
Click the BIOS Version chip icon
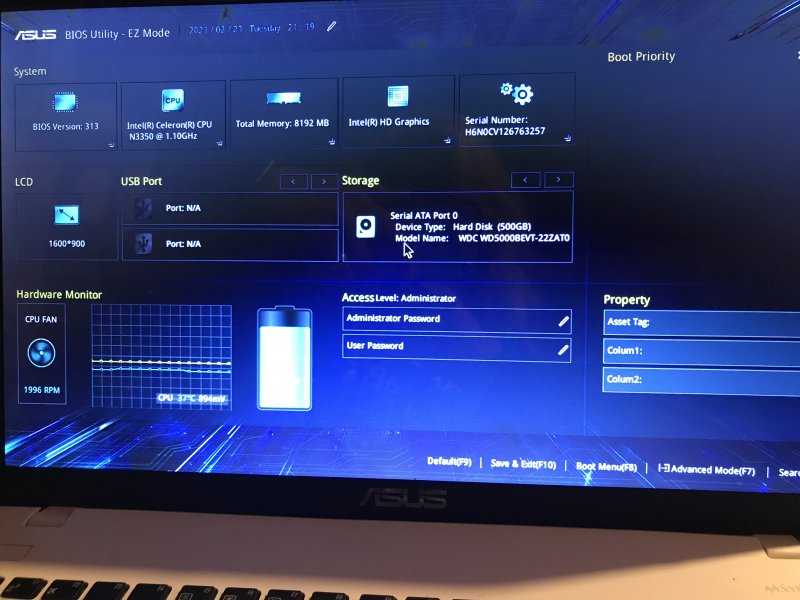pos(65,102)
